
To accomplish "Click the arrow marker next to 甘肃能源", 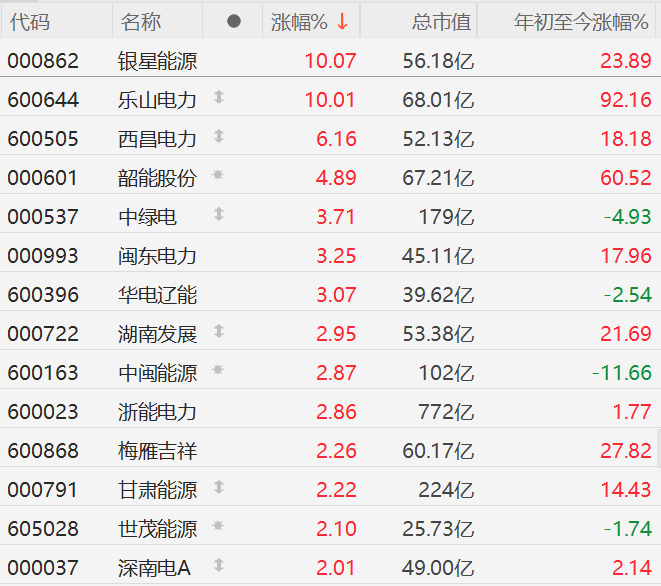I will click(218, 487).
